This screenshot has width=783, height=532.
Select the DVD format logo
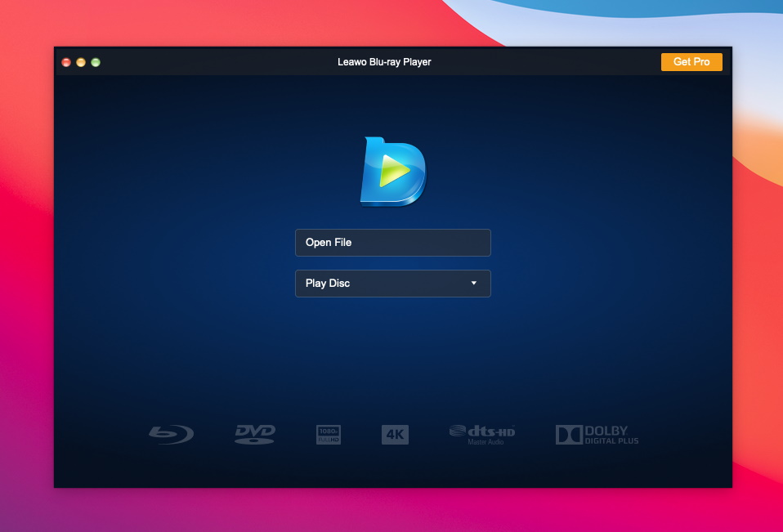click(x=255, y=433)
